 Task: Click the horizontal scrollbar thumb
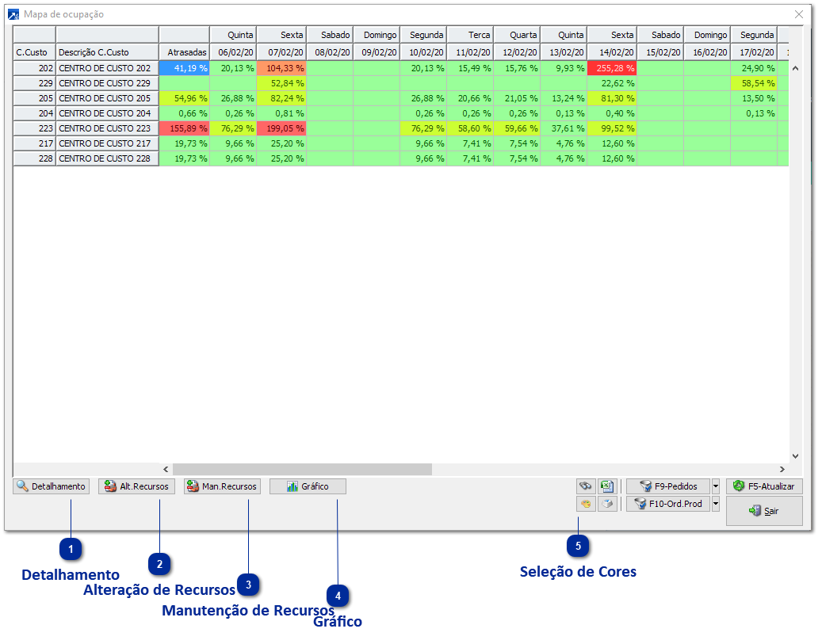pyautogui.click(x=302, y=470)
